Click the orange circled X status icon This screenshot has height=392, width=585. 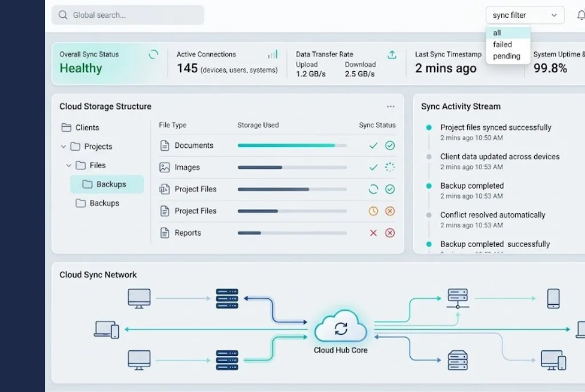390,211
